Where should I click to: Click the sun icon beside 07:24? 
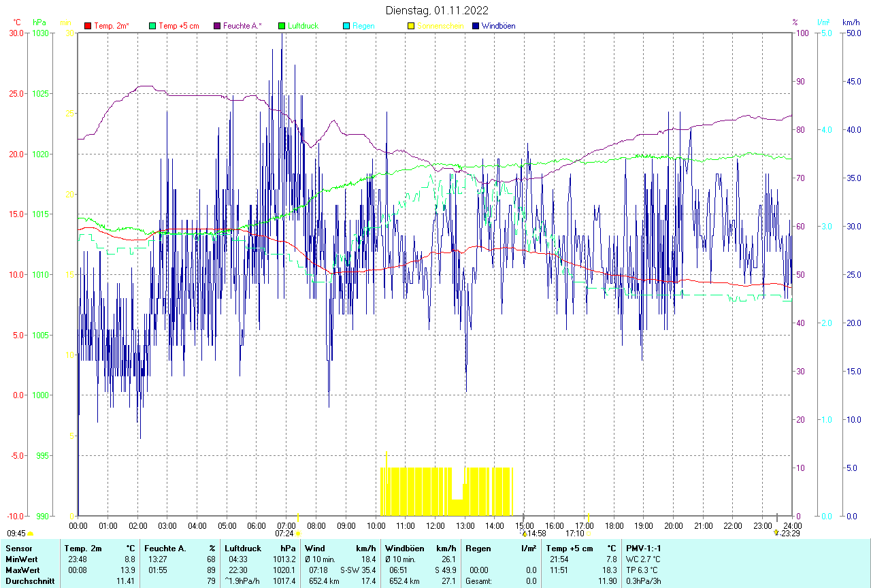tap(298, 534)
